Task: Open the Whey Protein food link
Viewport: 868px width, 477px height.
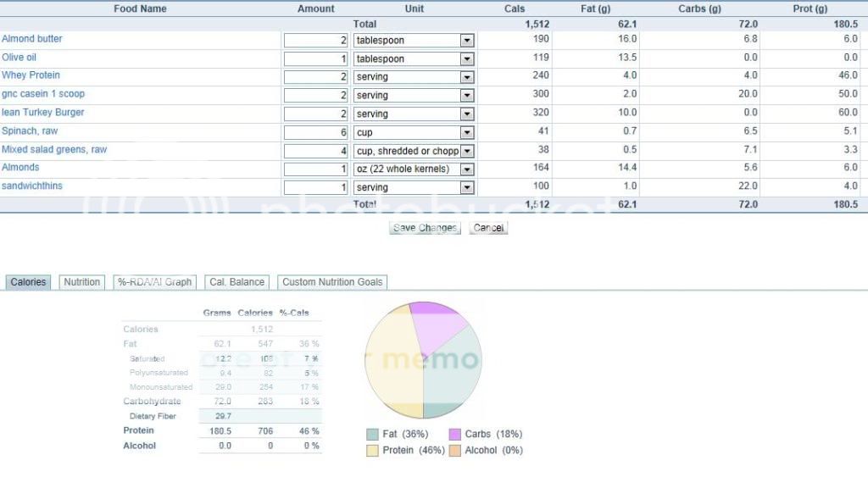Action: (x=31, y=75)
